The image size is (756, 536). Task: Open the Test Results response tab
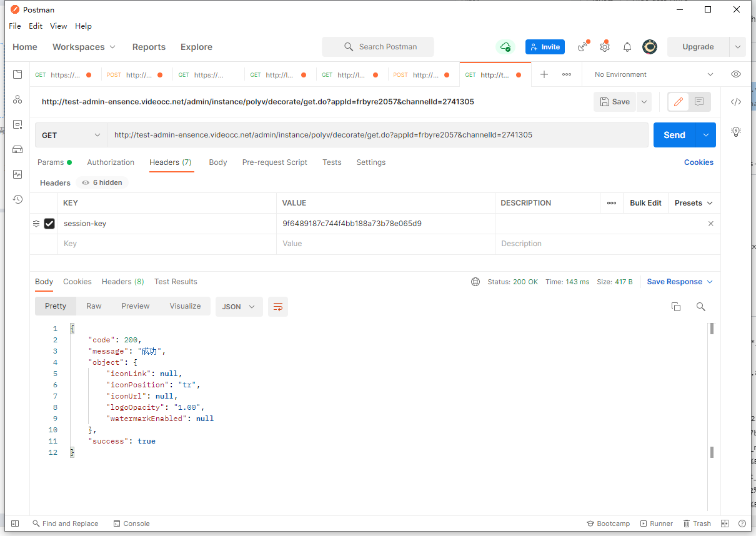click(176, 282)
